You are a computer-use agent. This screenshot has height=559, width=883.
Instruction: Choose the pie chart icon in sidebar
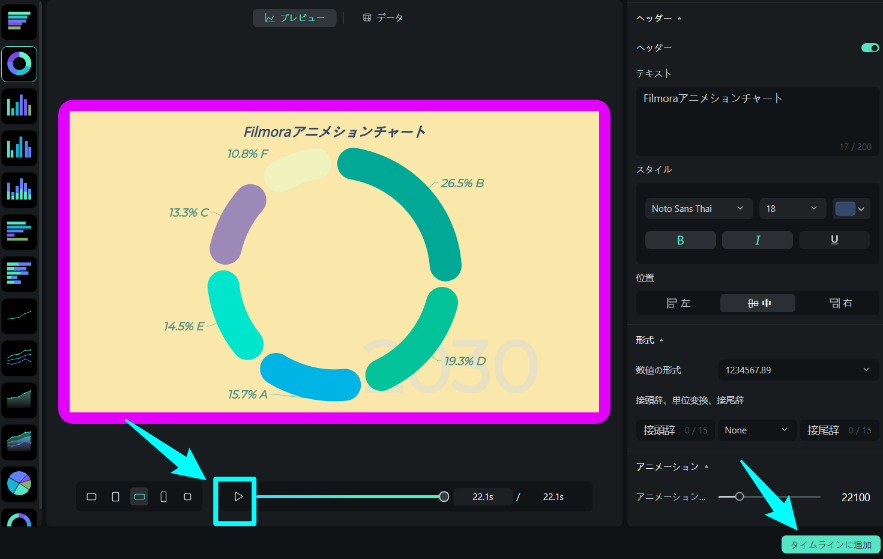click(x=19, y=484)
